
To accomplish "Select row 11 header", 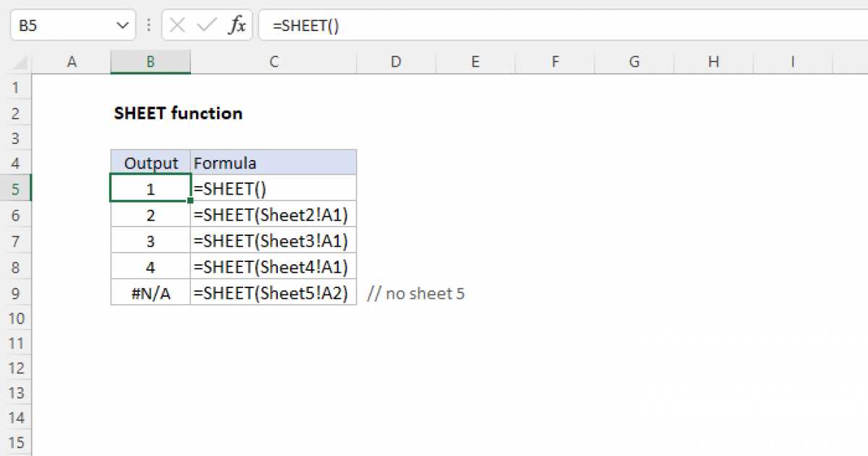I will tap(16, 343).
